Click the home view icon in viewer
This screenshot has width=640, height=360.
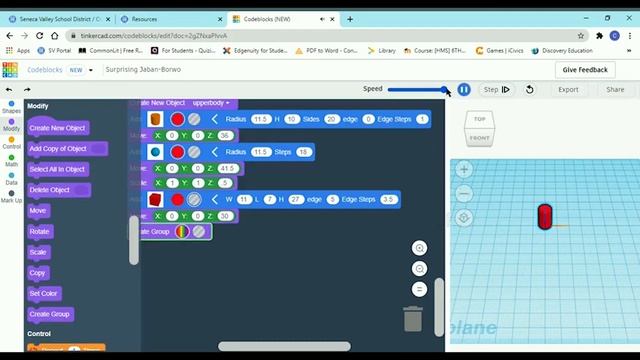point(464,218)
